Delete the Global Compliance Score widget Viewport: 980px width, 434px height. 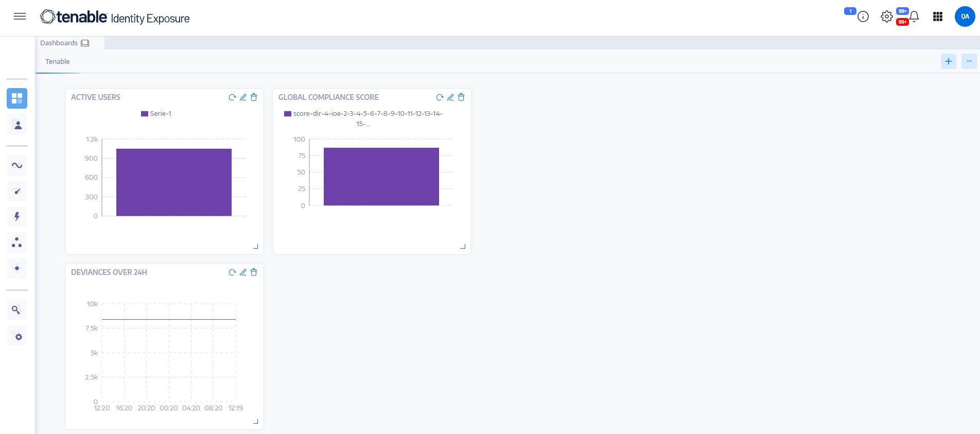(x=461, y=97)
